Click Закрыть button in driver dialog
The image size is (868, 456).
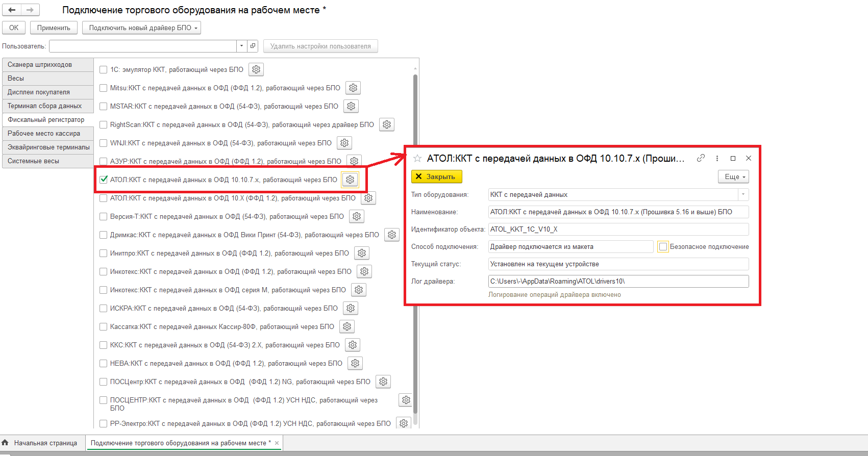(x=437, y=176)
